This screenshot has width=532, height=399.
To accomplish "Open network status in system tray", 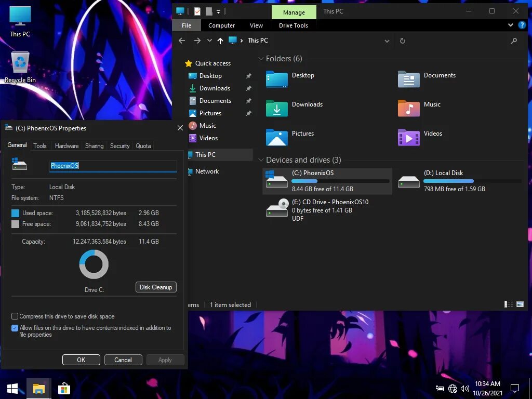I will [453, 389].
